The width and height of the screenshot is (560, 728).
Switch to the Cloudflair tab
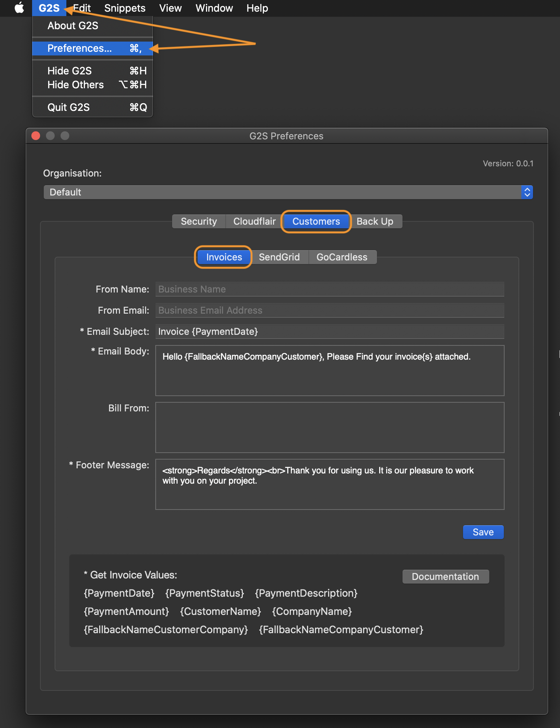(254, 221)
